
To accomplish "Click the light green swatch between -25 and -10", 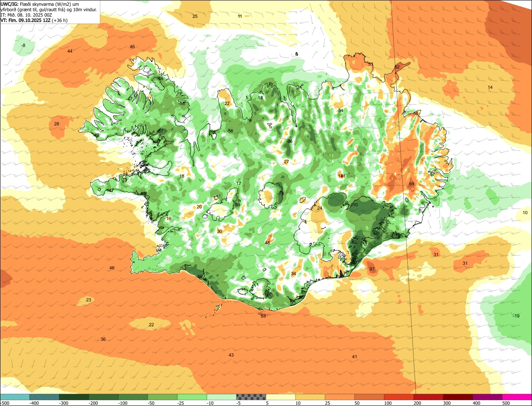I will coord(192,397).
